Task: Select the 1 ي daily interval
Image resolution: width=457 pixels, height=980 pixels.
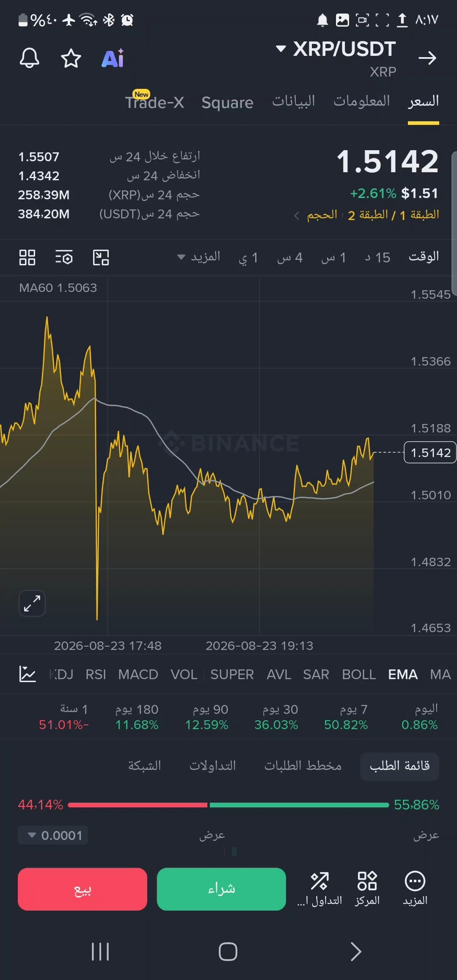Action: tap(248, 257)
